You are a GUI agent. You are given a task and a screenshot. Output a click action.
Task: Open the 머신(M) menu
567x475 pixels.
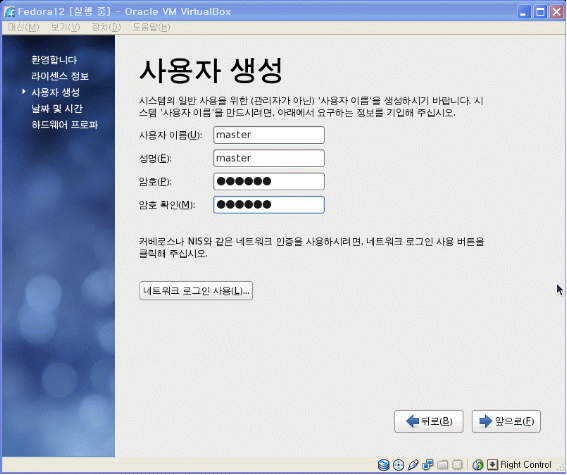[23, 27]
